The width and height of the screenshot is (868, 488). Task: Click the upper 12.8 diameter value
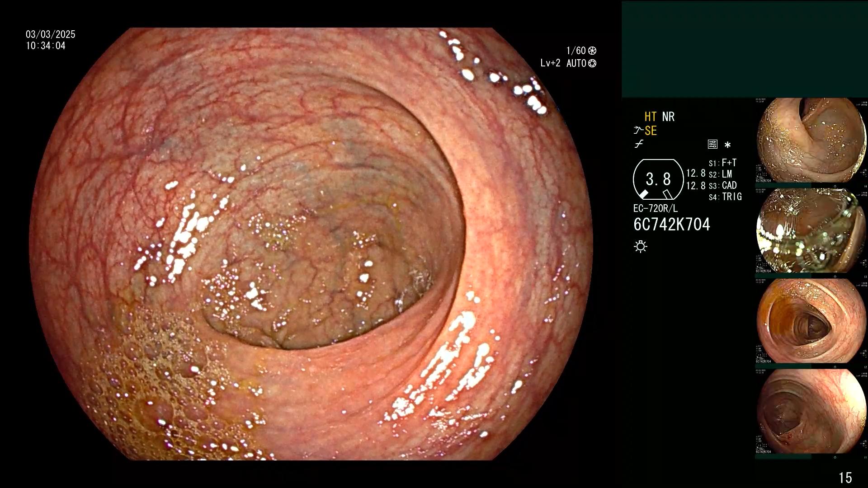coord(696,174)
